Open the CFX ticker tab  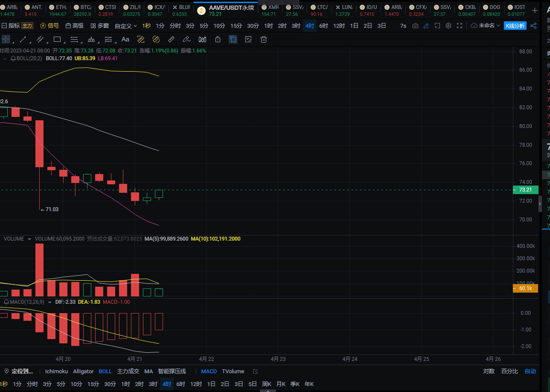[x=417, y=10]
